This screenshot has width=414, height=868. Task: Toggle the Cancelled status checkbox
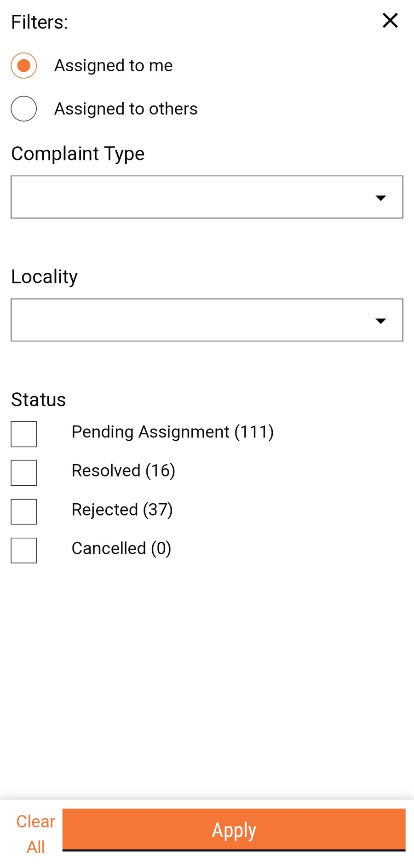tap(24, 550)
